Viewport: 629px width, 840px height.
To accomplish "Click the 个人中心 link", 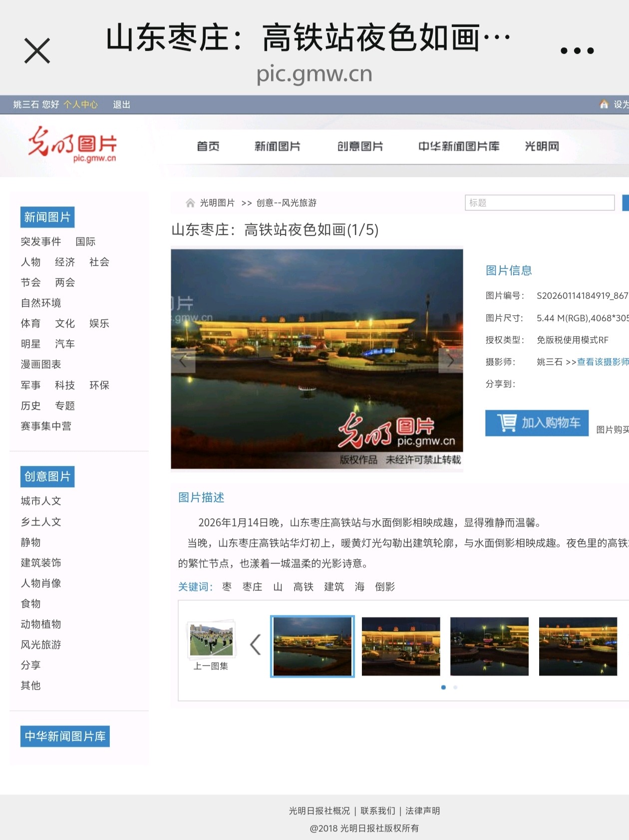I will coord(80,105).
